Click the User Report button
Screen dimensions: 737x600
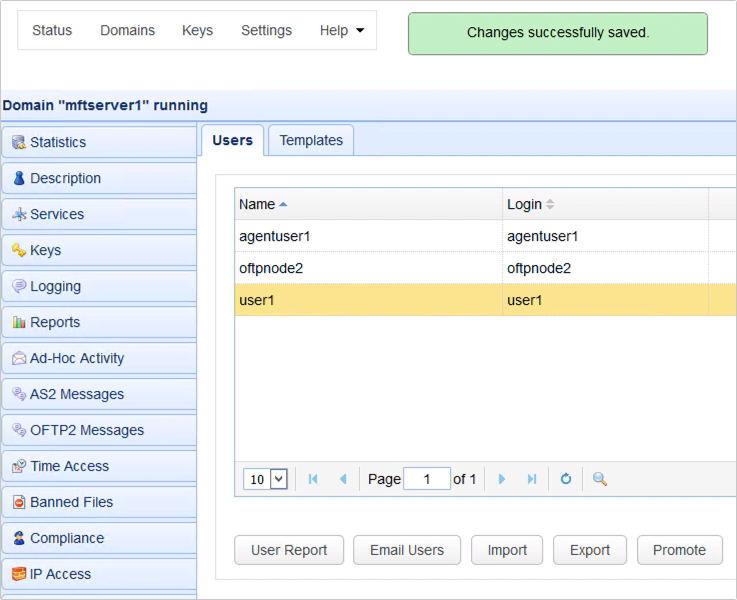click(288, 550)
